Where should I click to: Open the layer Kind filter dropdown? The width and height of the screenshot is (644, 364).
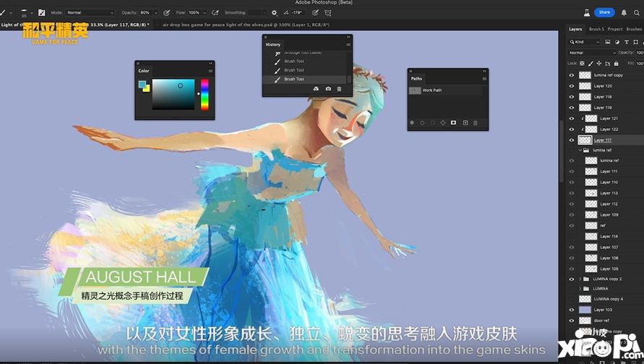click(x=585, y=42)
